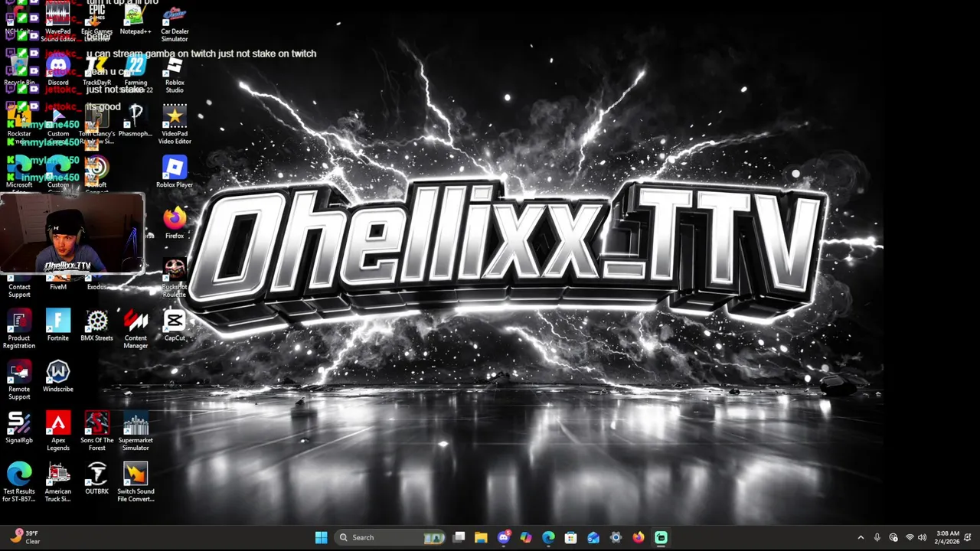Open VideoPad Video Editor shortcut

point(175,125)
